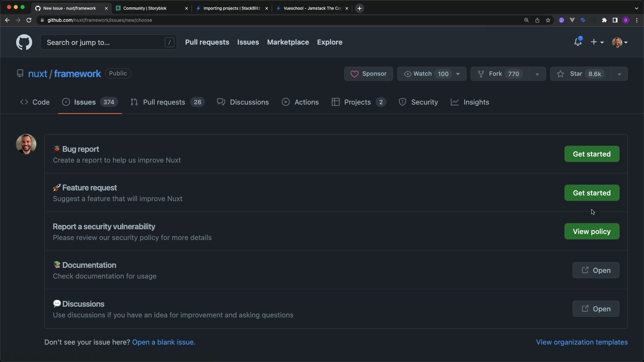This screenshot has height=362, width=644.
Task: Click the zoom magnifier icon in address bar
Action: point(527,20)
